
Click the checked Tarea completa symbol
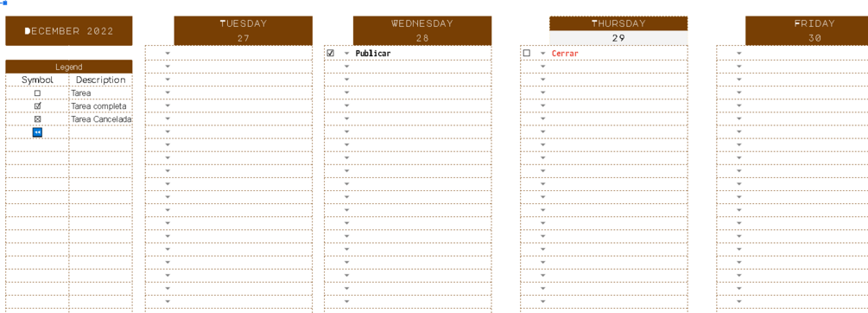tap(37, 105)
